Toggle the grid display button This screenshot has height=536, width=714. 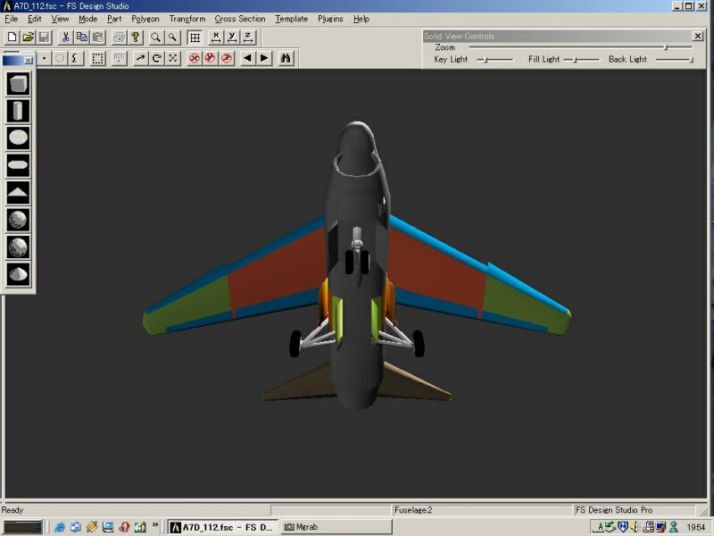coord(195,37)
